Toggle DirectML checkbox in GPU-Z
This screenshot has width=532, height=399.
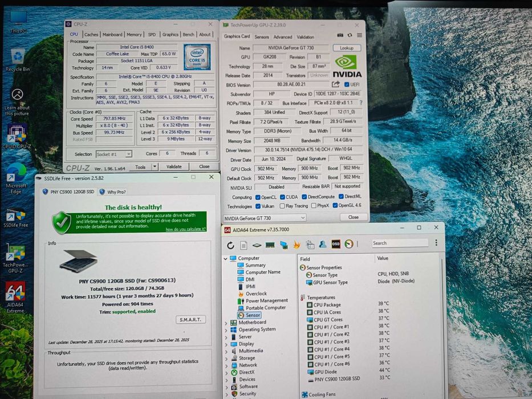coord(341,197)
